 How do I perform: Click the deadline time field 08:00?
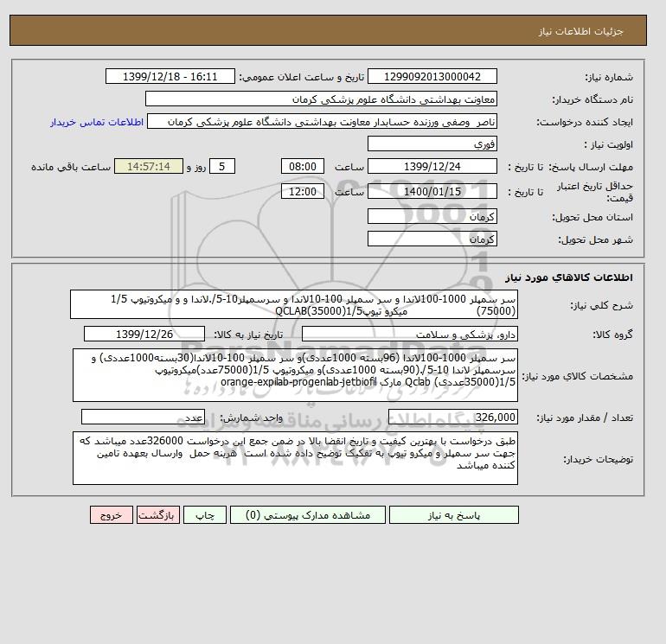(303, 167)
